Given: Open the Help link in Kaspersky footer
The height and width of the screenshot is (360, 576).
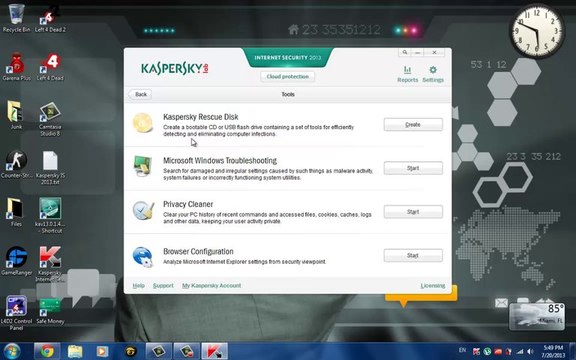Looking at the screenshot, I should coord(138,285).
